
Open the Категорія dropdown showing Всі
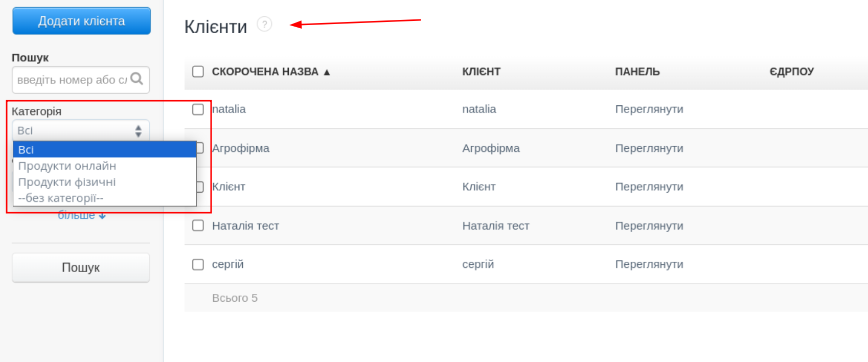(x=81, y=130)
